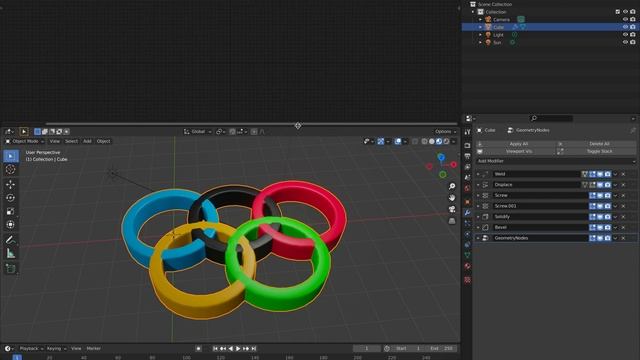Screen dimensions: 640x360
Task: Open the viewport Add menu
Action: 87,141
